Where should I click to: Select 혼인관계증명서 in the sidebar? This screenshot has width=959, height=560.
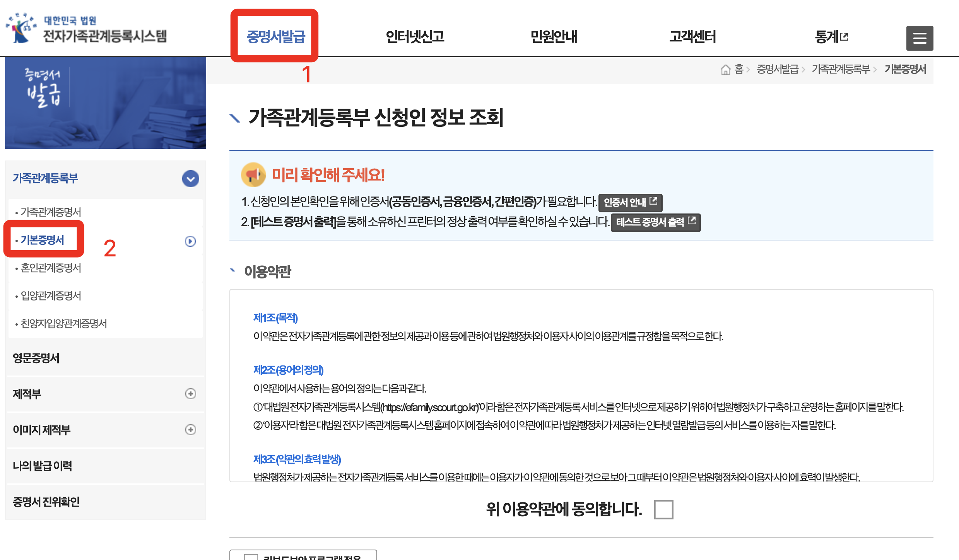pos(51,268)
